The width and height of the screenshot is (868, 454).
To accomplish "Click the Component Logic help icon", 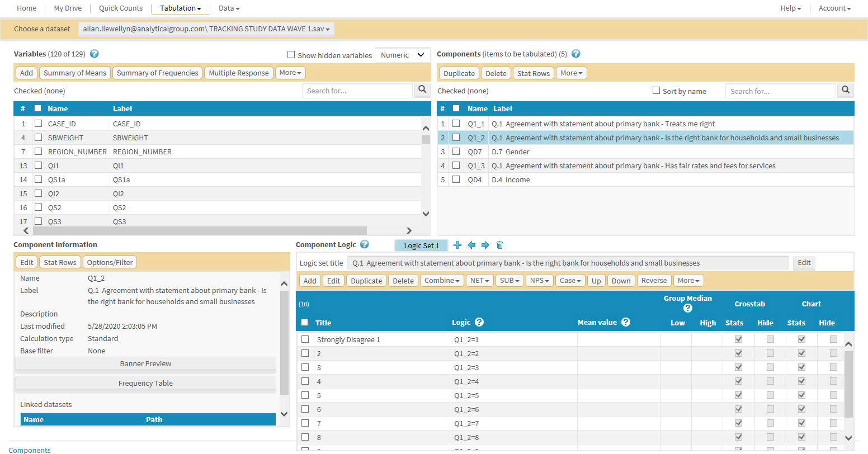I will pos(365,244).
